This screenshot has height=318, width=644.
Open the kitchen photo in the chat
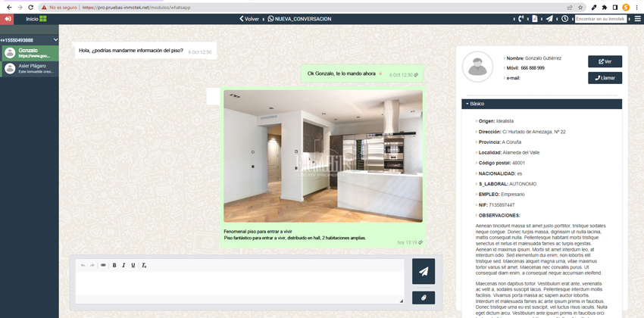click(x=323, y=156)
